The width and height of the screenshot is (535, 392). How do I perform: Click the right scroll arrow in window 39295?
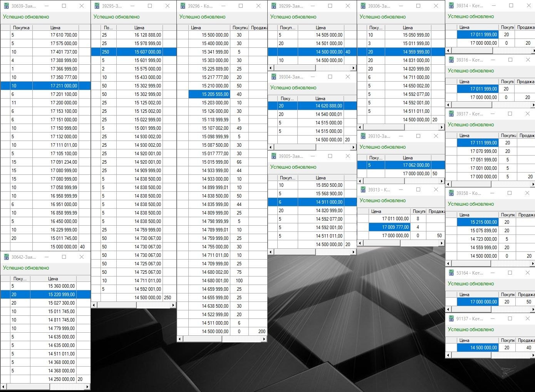173,305
